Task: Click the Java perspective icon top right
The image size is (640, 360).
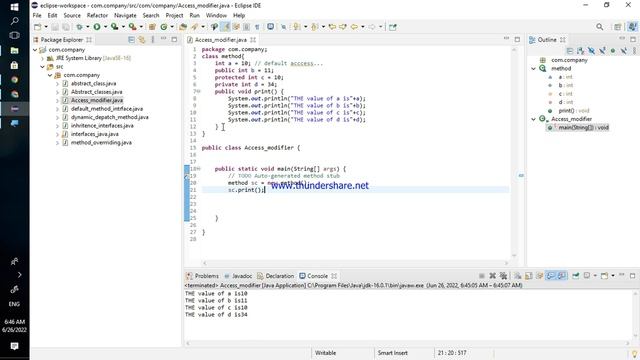Action: tap(632, 27)
